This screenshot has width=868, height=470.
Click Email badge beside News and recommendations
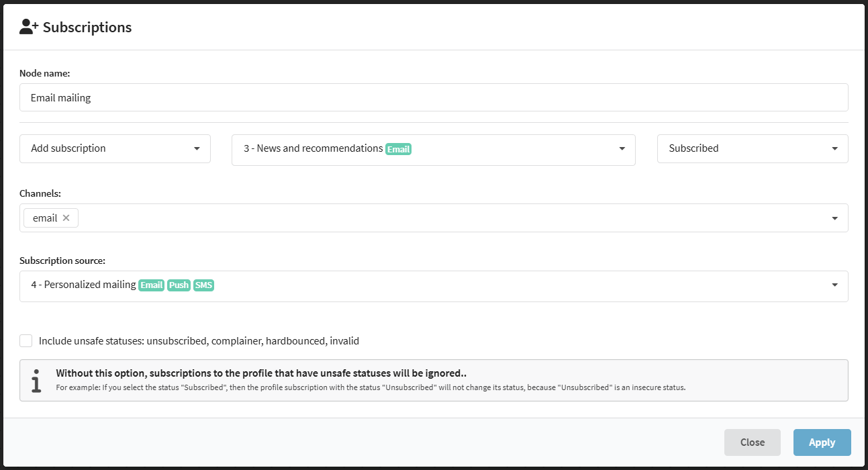(398, 149)
